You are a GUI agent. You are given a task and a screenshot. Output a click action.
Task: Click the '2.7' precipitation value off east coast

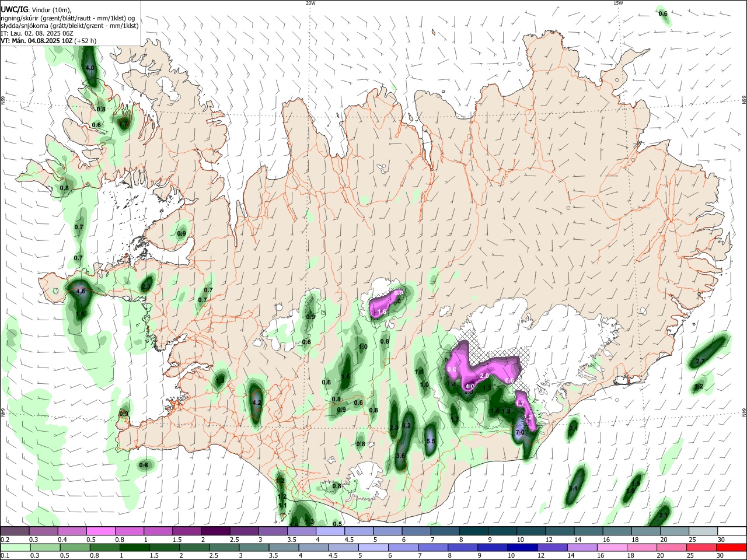point(700,361)
